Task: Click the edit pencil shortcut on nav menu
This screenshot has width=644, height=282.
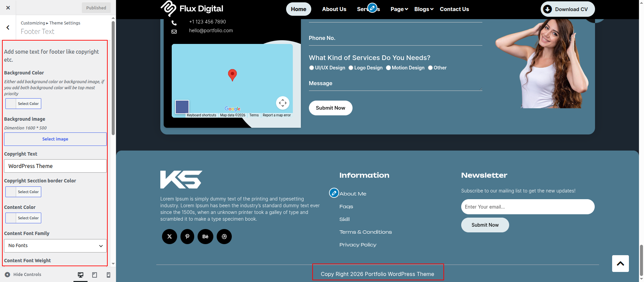Action: click(x=372, y=7)
